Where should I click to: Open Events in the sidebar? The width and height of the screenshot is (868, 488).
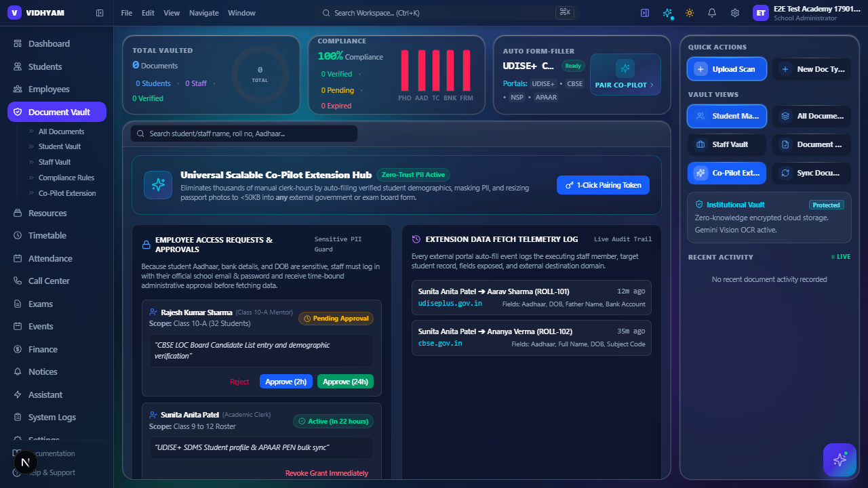[x=57, y=326]
